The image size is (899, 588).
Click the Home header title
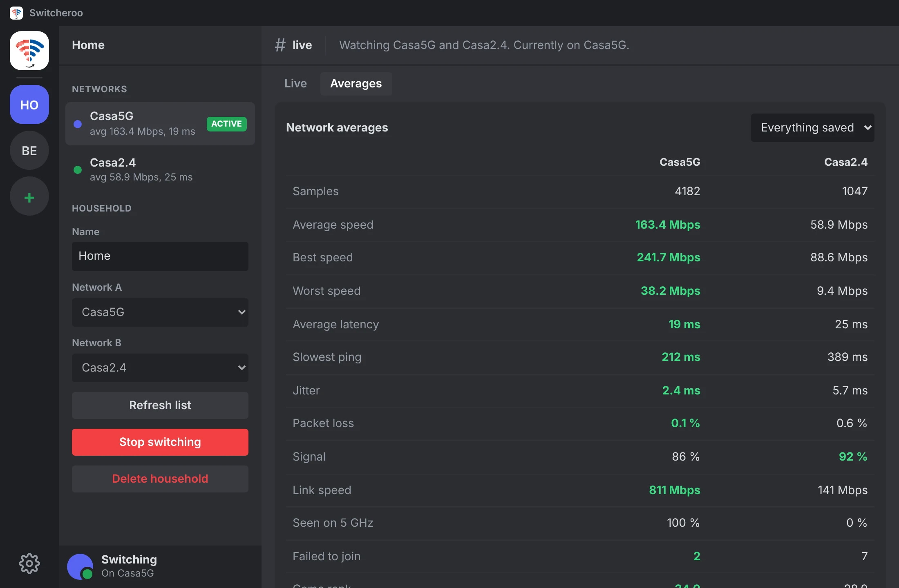click(88, 45)
